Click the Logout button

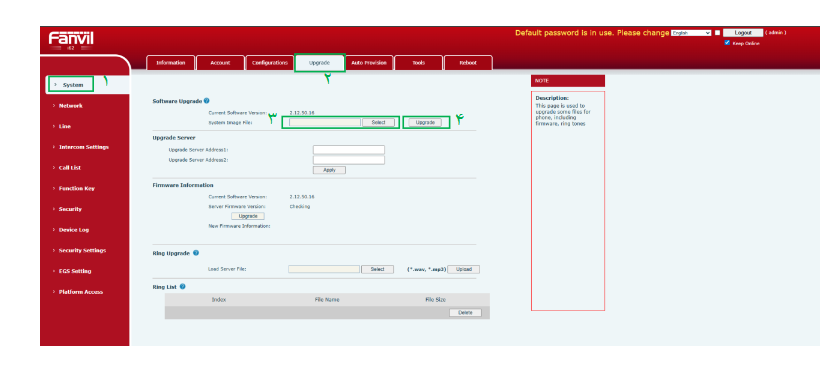coord(743,33)
